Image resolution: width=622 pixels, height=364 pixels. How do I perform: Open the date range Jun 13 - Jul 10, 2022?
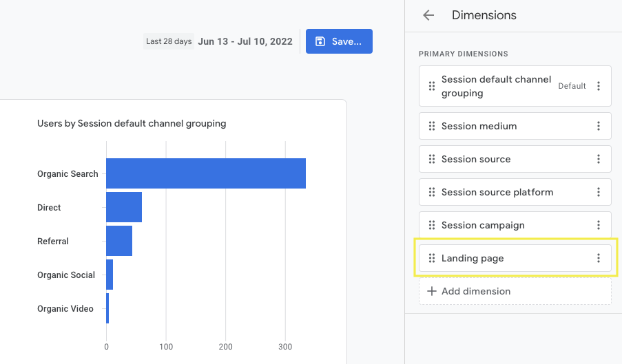[x=245, y=41]
